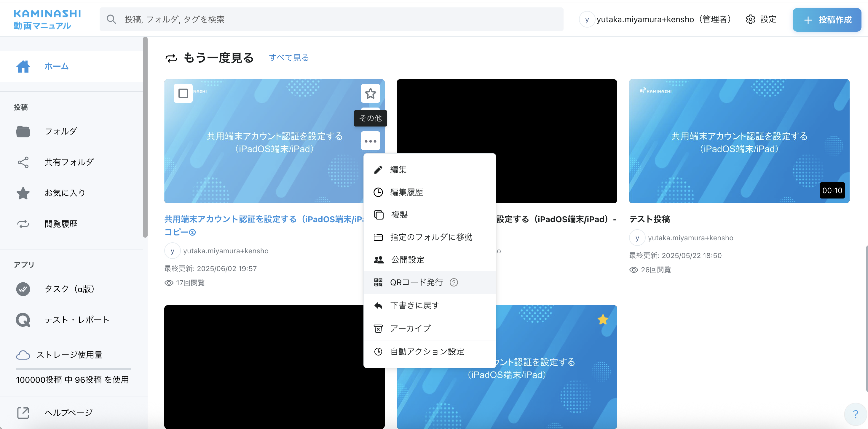The image size is (868, 429).
Task: Open the すべて見る link
Action: click(x=289, y=57)
